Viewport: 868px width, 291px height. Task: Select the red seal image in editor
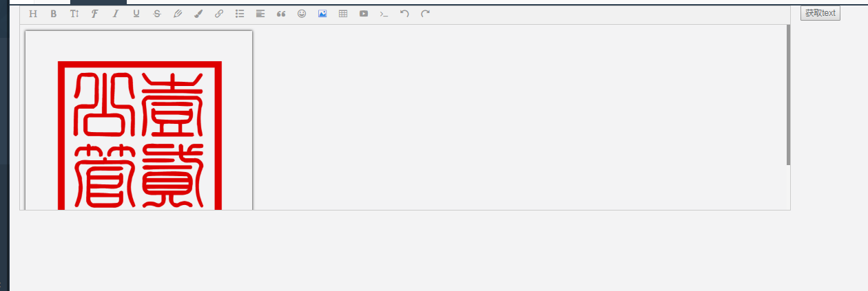[139, 120]
